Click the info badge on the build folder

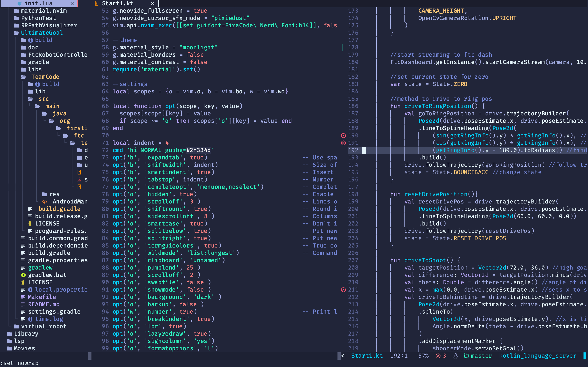(x=31, y=40)
